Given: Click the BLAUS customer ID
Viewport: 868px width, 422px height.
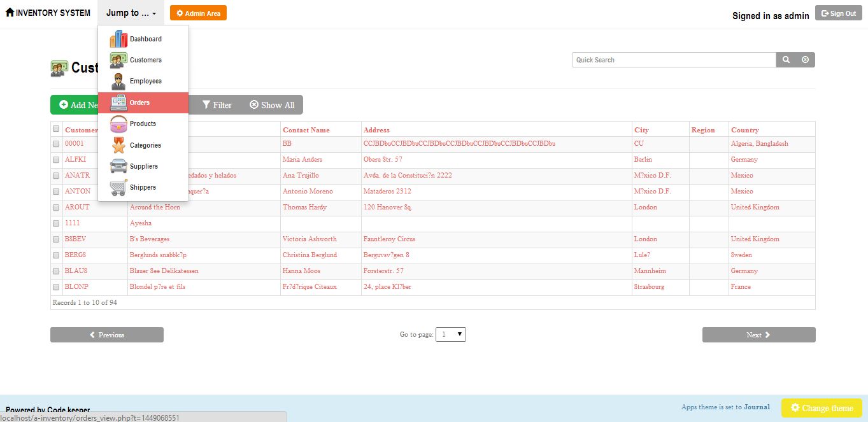Looking at the screenshot, I should pos(76,271).
